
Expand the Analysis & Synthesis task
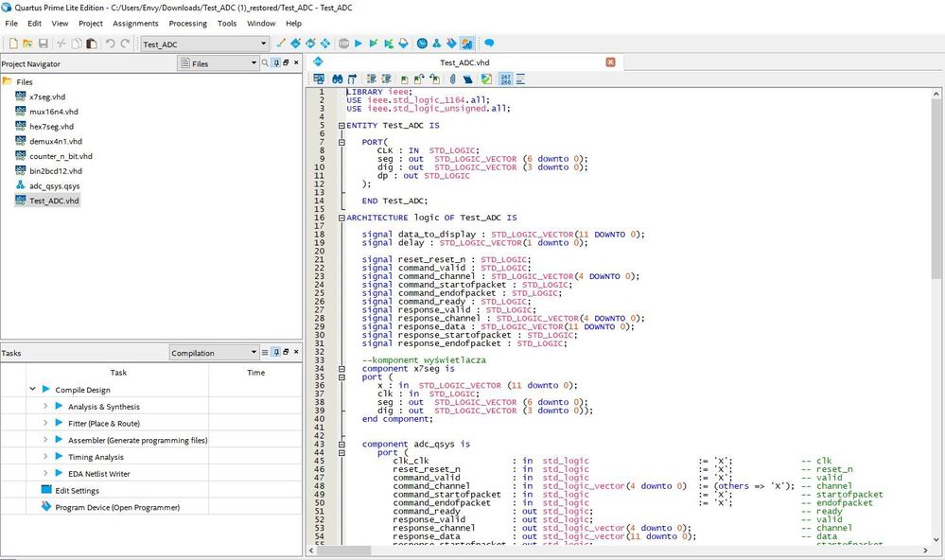[x=45, y=407]
